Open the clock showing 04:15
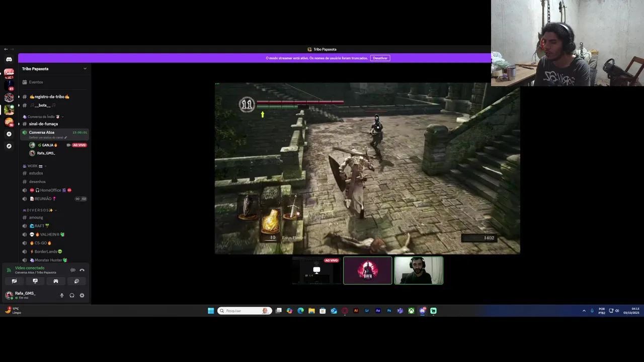 point(631,311)
